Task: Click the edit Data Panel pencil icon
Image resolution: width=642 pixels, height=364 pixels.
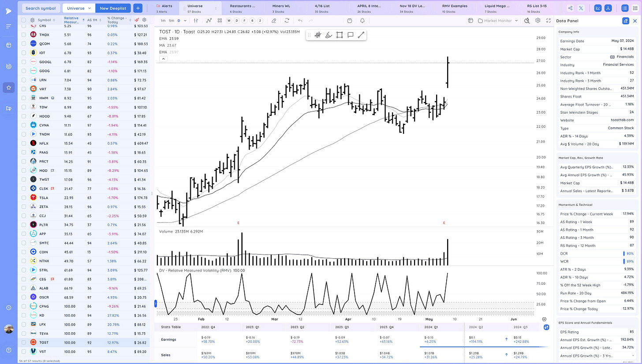Action: point(625,21)
